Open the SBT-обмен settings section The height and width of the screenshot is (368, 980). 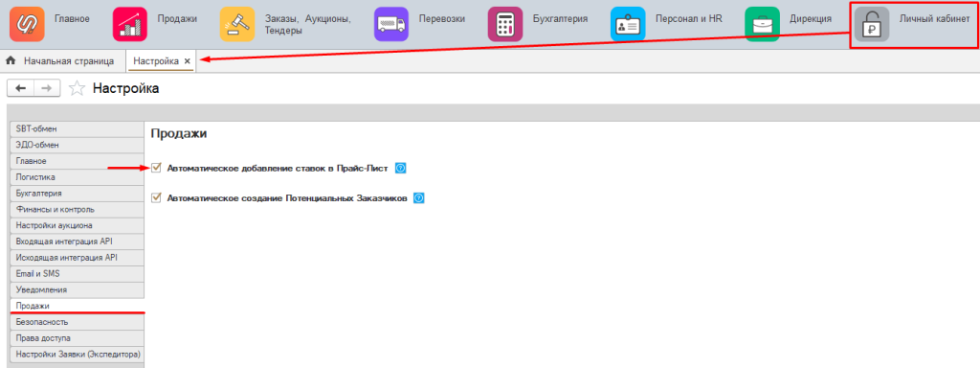[78, 129]
